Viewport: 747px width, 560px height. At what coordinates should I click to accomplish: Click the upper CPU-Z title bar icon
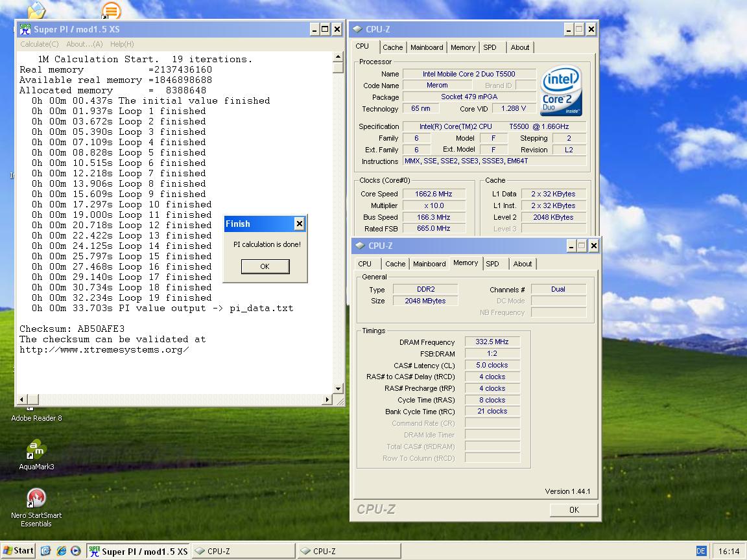click(x=357, y=29)
